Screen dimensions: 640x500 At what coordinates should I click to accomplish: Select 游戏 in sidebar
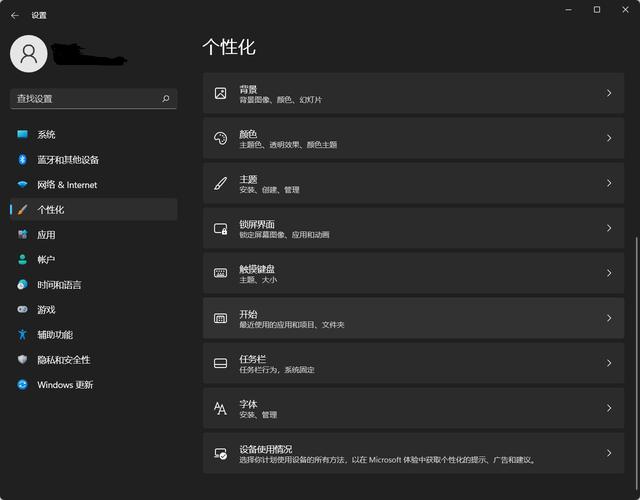pyautogui.click(x=94, y=309)
